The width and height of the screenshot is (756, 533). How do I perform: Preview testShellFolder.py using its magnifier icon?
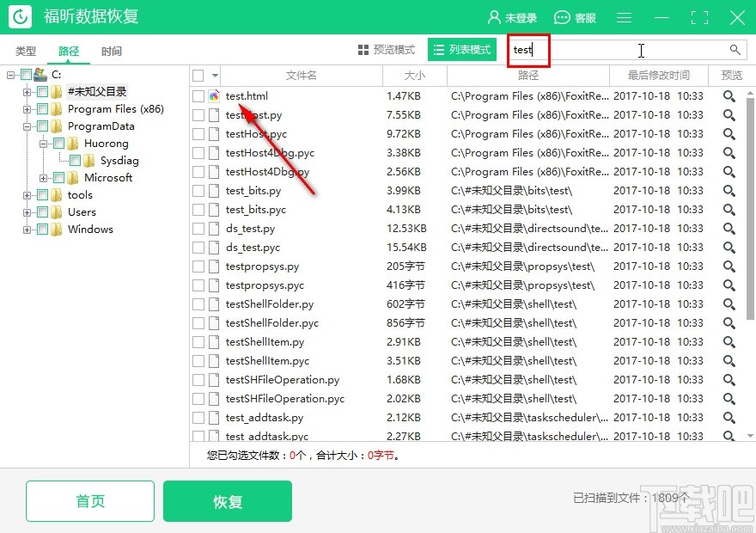(729, 304)
